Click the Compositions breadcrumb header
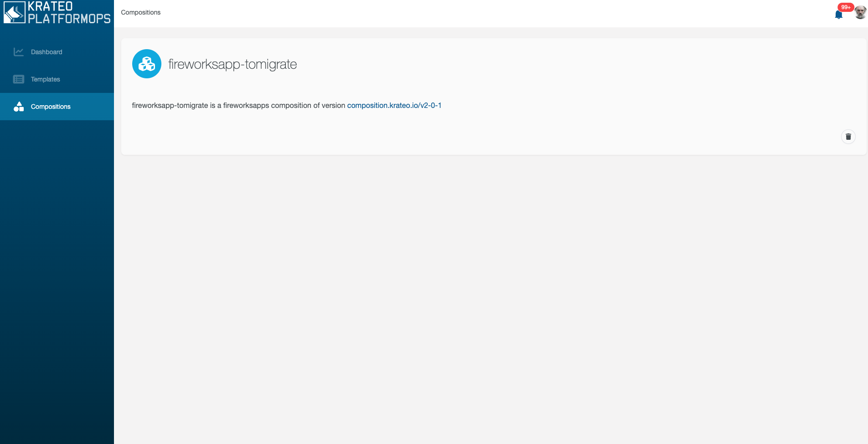This screenshot has height=444, width=868. [x=141, y=12]
